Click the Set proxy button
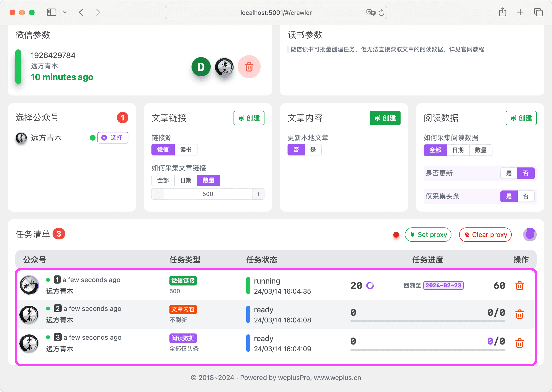This screenshot has width=552, height=392. 428,235
